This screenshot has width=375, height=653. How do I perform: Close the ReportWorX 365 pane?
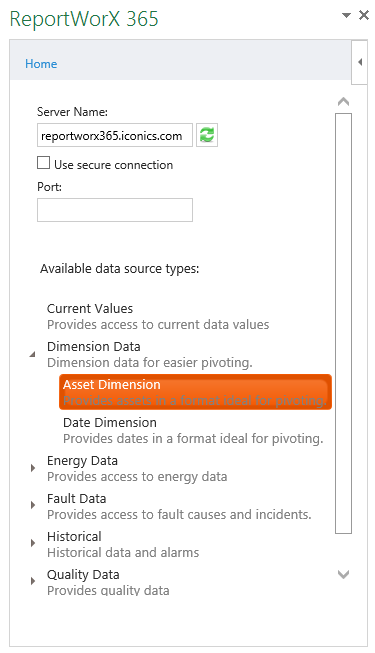pyautogui.click(x=364, y=15)
